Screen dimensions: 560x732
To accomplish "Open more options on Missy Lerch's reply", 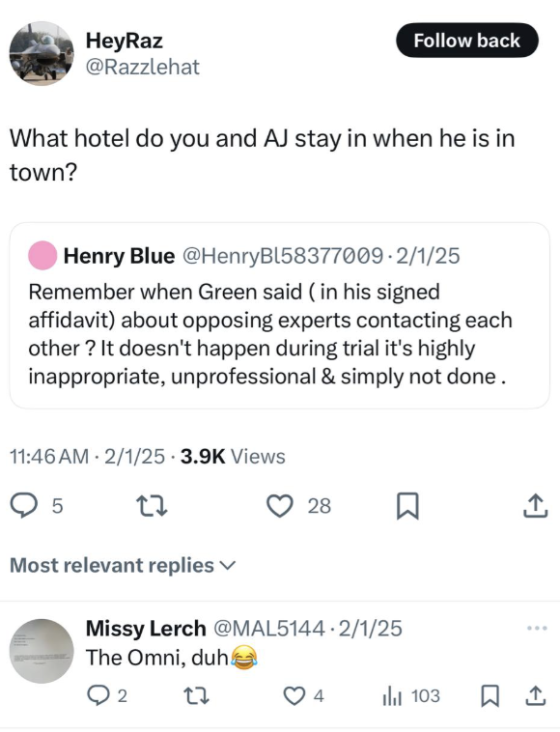I will tap(537, 629).
